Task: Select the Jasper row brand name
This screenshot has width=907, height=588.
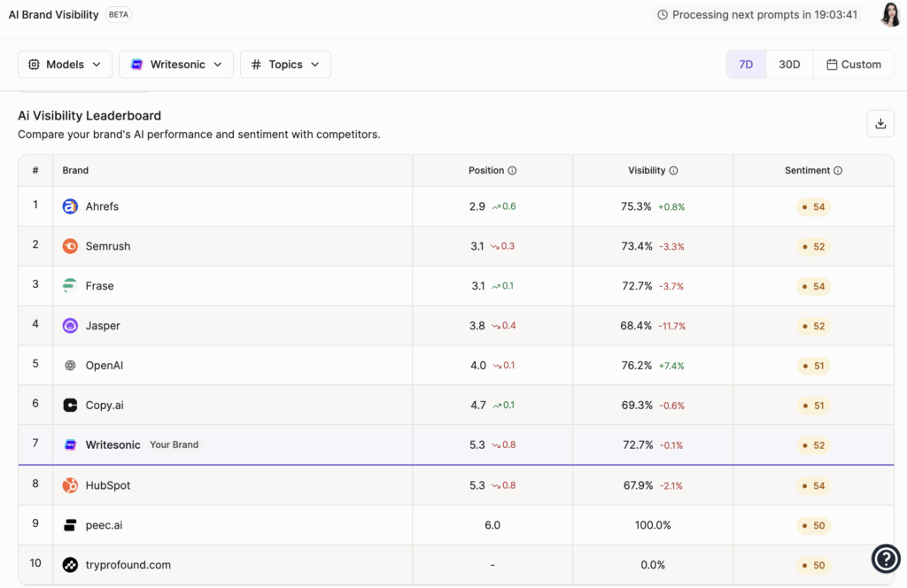Action: [x=103, y=326]
